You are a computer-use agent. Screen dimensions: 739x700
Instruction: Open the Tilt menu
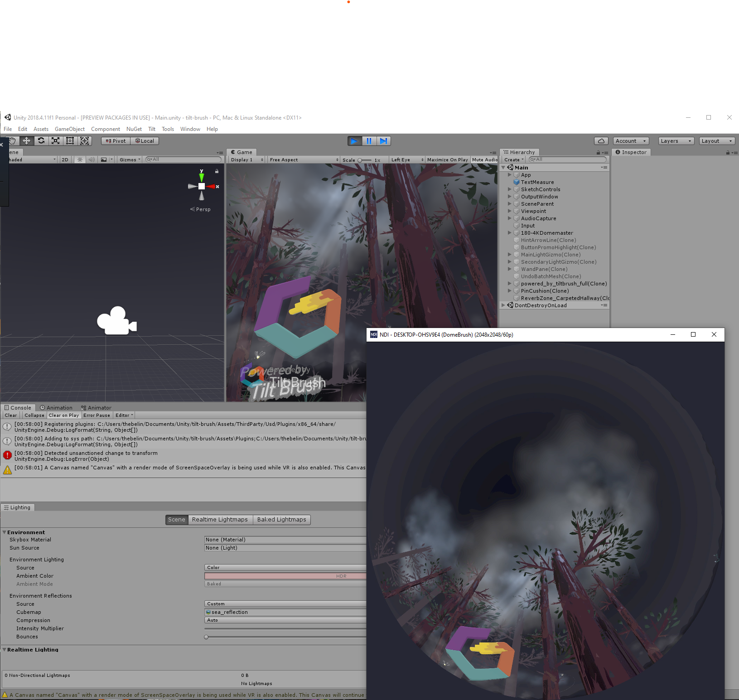[152, 129]
